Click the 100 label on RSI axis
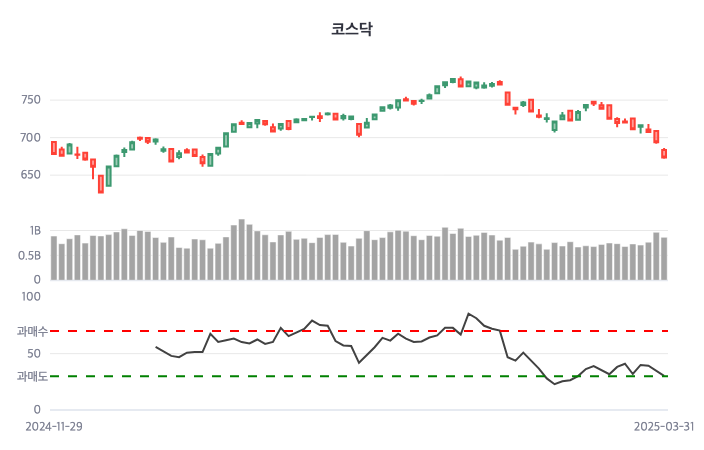This screenshot has width=704, height=450. [x=30, y=297]
